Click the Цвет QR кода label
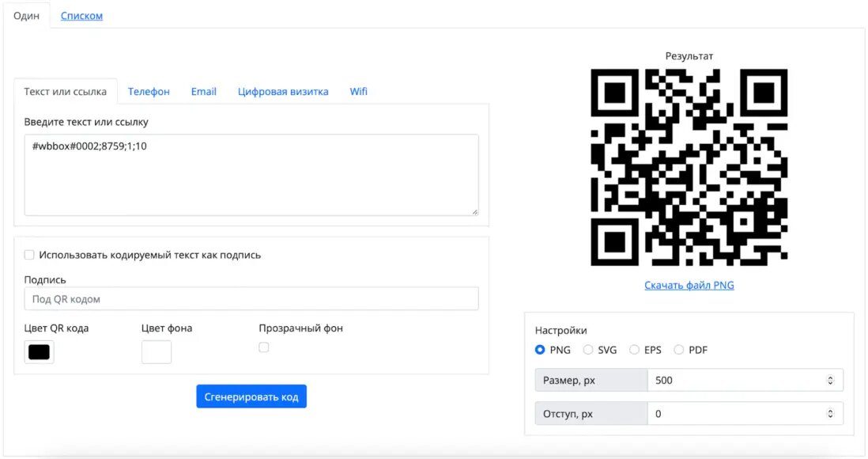This screenshot has width=868, height=459. 56,328
